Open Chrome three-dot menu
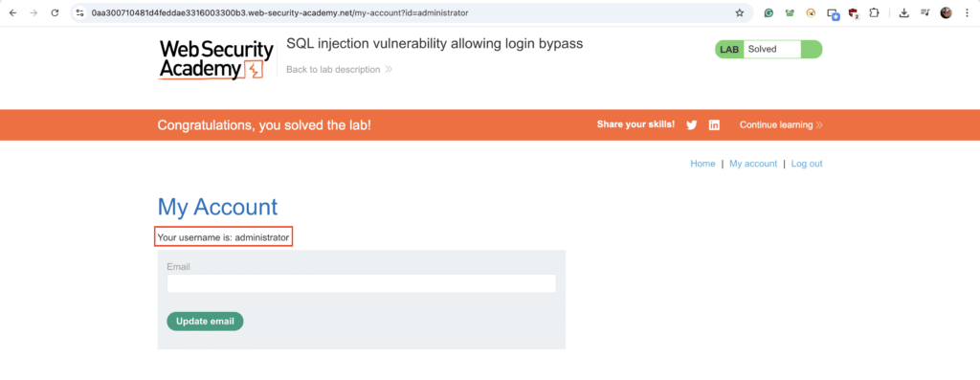 [x=967, y=12]
